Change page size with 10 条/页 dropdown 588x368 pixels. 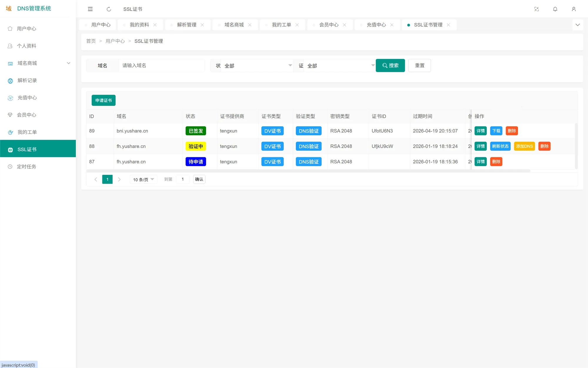[143, 179]
